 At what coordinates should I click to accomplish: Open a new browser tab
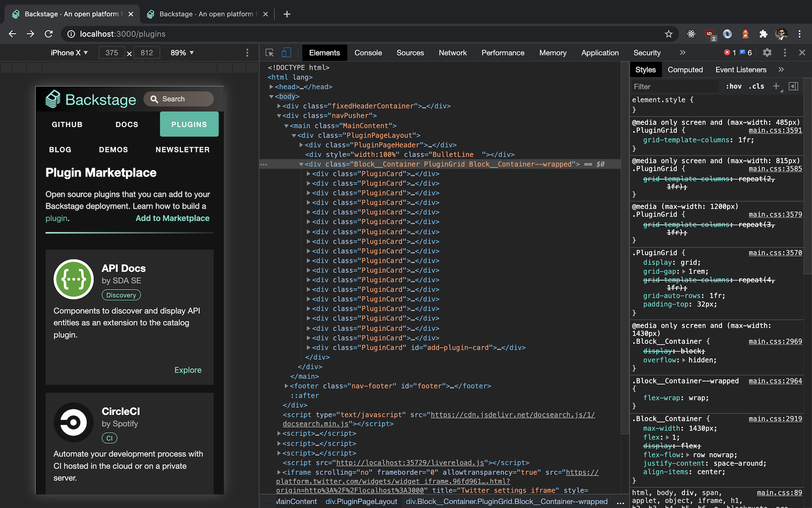click(x=287, y=14)
